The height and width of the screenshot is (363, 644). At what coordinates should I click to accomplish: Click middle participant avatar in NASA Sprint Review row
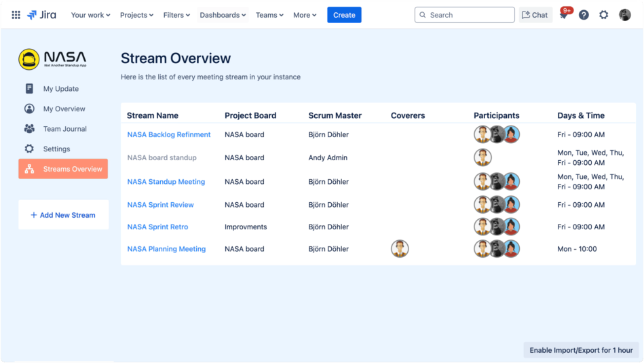(497, 204)
